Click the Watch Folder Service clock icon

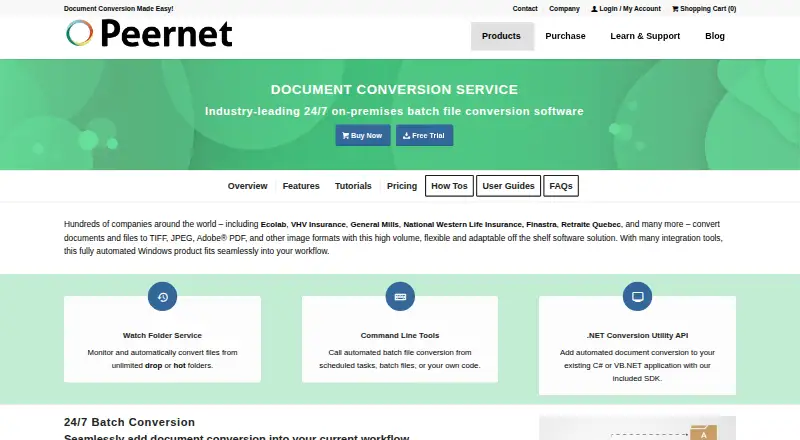pyautogui.click(x=162, y=297)
